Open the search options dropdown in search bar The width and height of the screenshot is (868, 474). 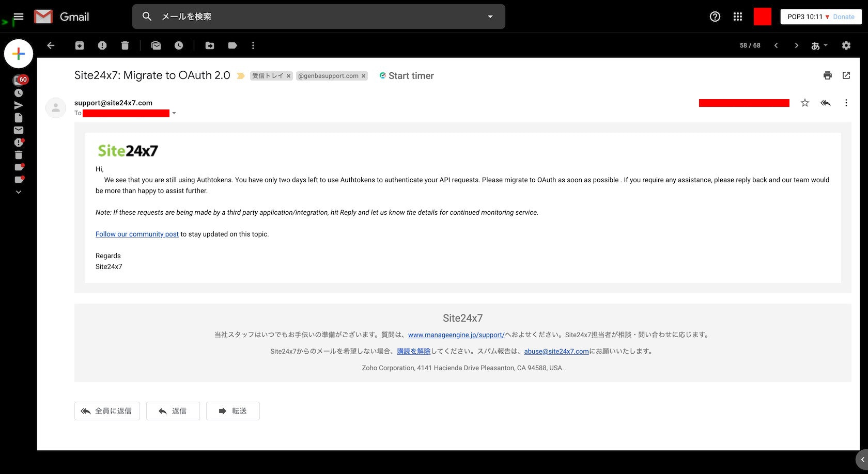coord(489,16)
